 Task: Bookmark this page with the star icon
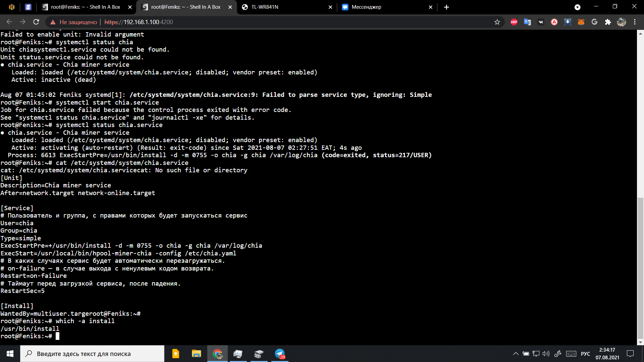(x=497, y=22)
